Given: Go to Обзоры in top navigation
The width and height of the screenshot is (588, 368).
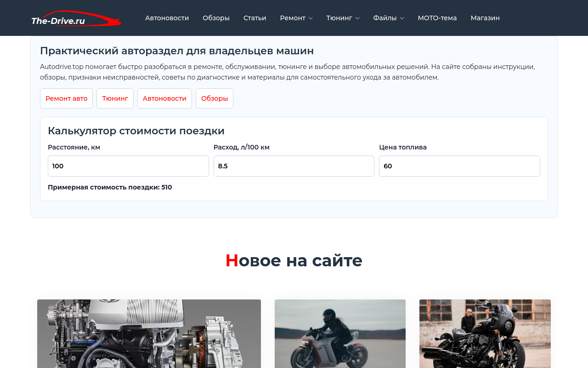Looking at the screenshot, I should (216, 18).
